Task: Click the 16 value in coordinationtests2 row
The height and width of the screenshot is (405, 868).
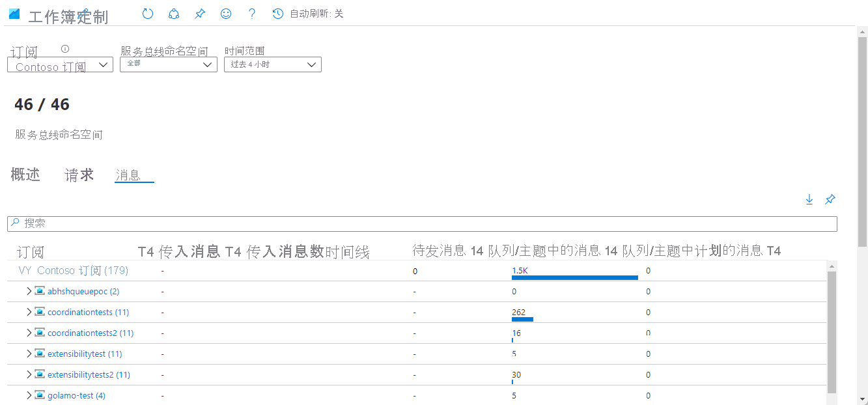Action: coord(516,333)
